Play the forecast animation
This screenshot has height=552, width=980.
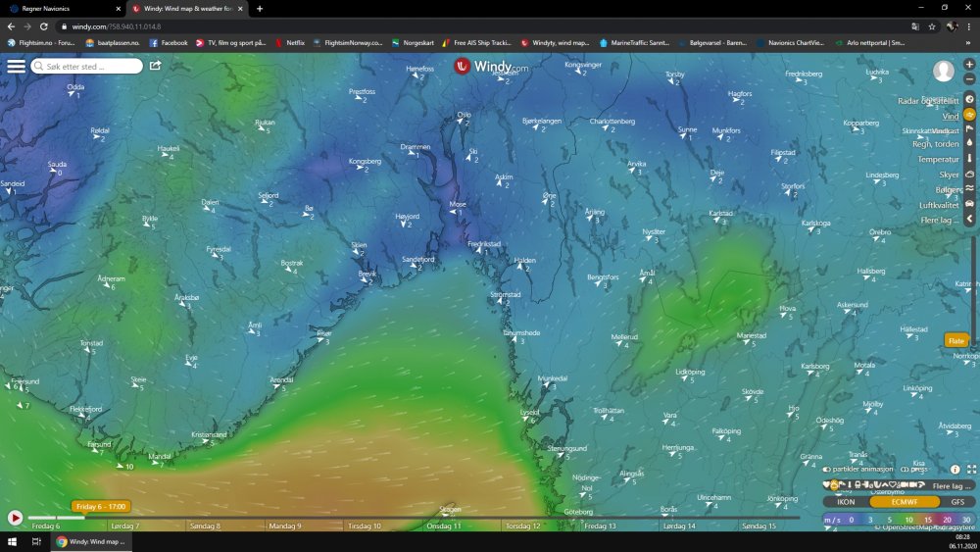point(15,518)
